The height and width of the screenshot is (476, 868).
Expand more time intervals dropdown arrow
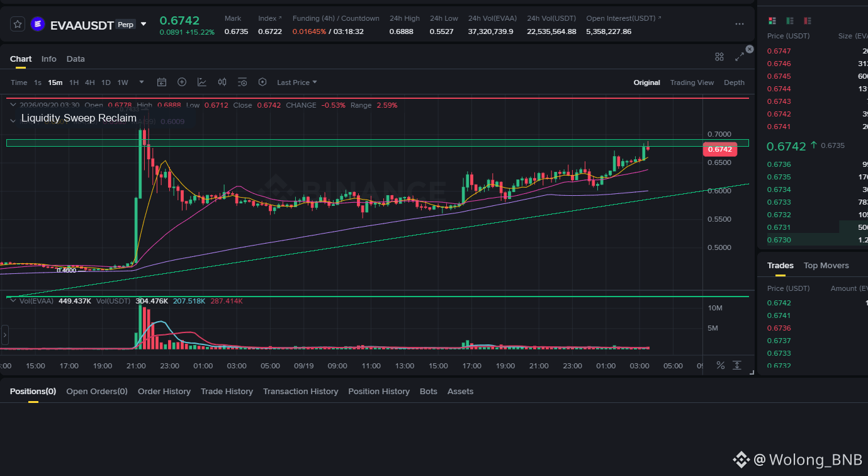tap(142, 82)
